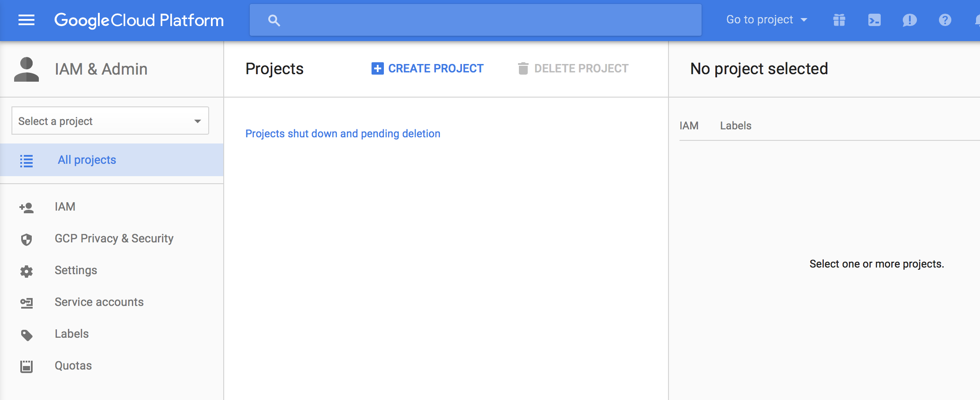
Task: Click the GCP Privacy & Security shield icon
Action: pos(26,238)
